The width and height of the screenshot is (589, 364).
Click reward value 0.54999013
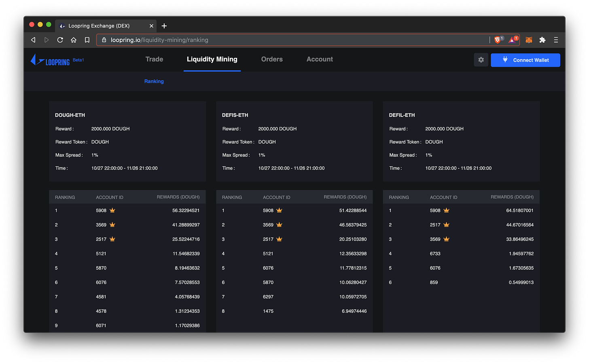pos(521,282)
